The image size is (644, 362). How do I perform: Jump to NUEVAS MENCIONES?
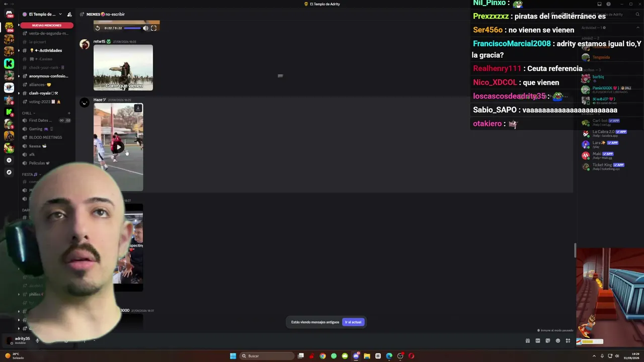click(47, 25)
